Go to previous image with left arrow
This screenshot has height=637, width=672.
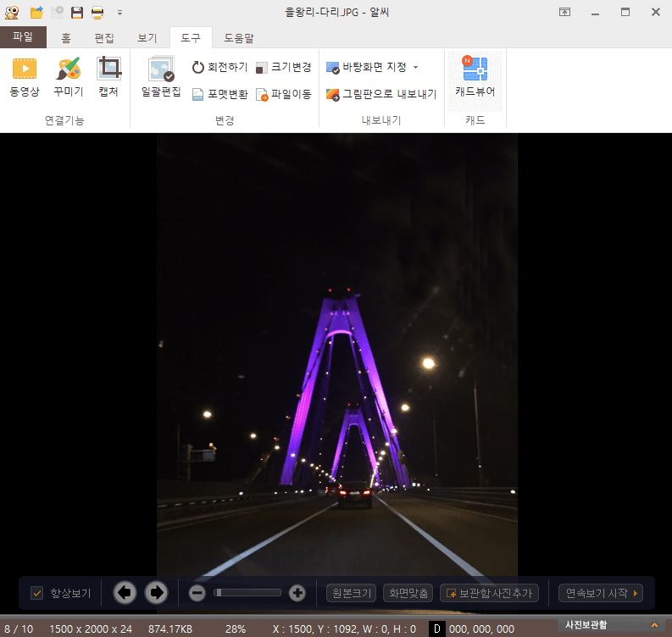pyautogui.click(x=125, y=593)
